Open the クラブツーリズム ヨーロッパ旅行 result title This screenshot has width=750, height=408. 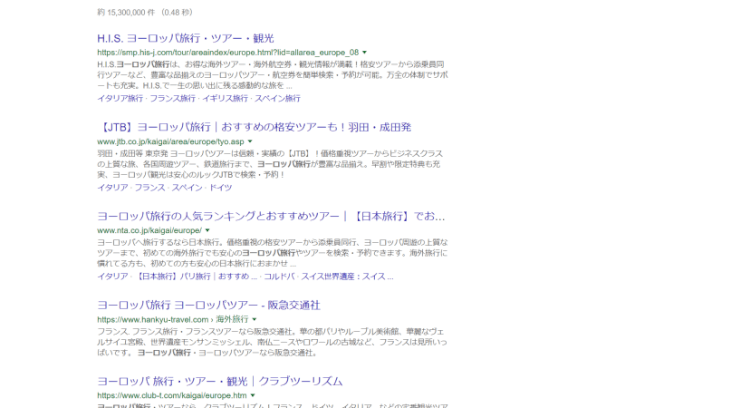tap(220, 382)
